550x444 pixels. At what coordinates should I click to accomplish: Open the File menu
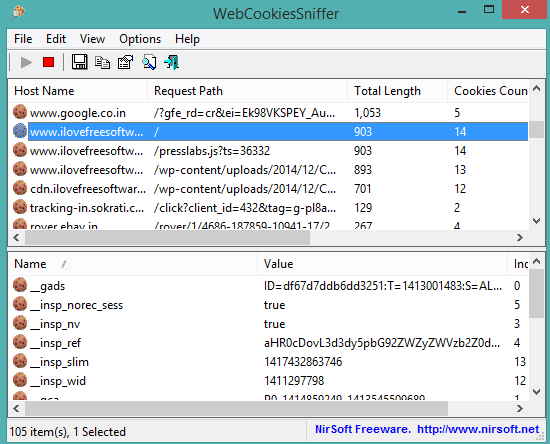(x=23, y=39)
